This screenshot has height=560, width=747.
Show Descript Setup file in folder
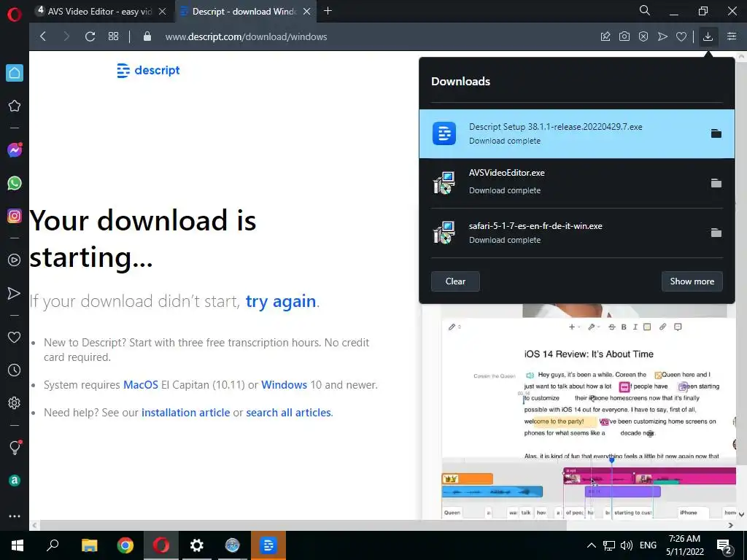coord(716,134)
